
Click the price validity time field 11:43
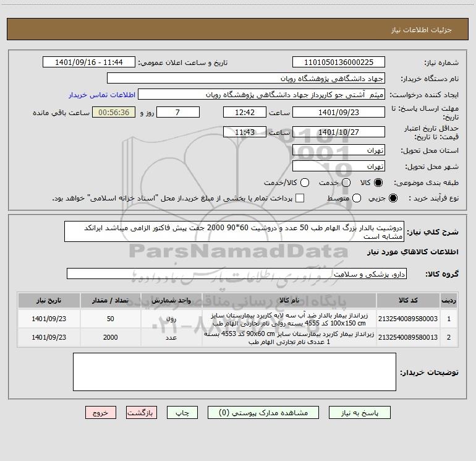pos(245,132)
